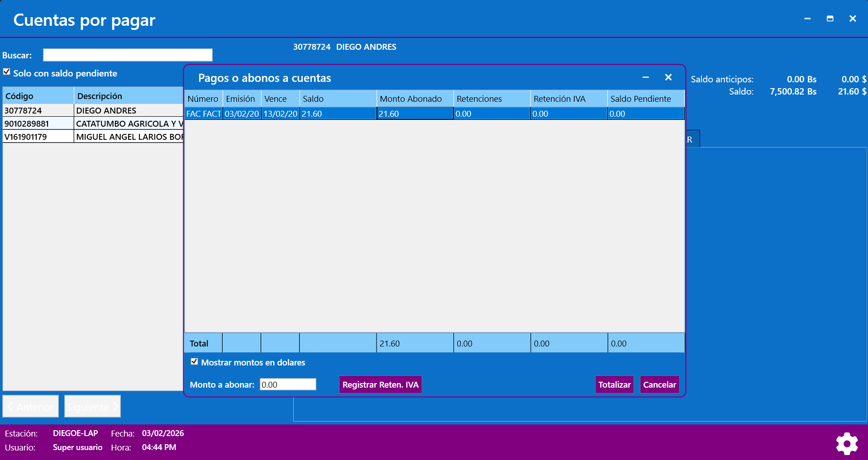Screen dimensions: 868x460
Task: Click the Totalizar button
Action: (x=614, y=384)
